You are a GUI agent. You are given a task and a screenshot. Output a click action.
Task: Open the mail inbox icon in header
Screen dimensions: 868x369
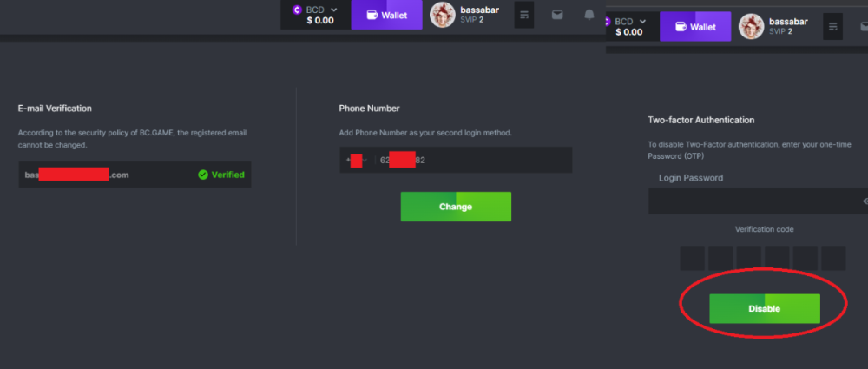tap(557, 15)
